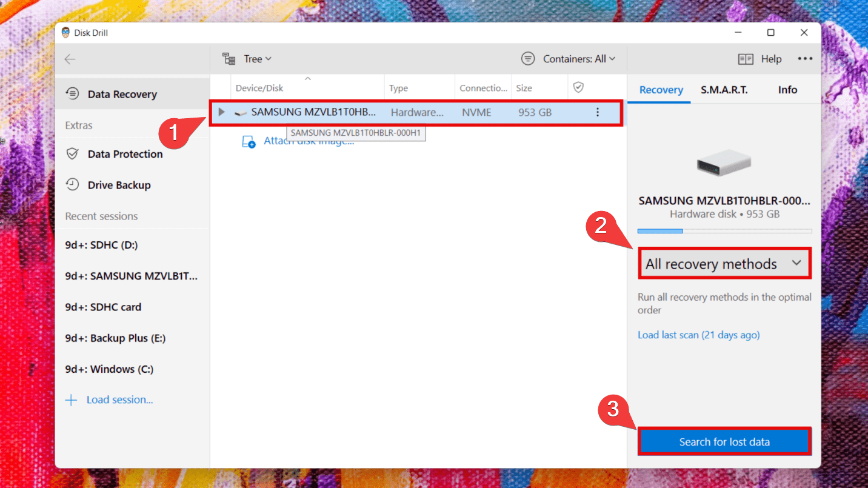Click the Hardware type cell in SAMSUNG row
868x488 pixels.
point(417,112)
